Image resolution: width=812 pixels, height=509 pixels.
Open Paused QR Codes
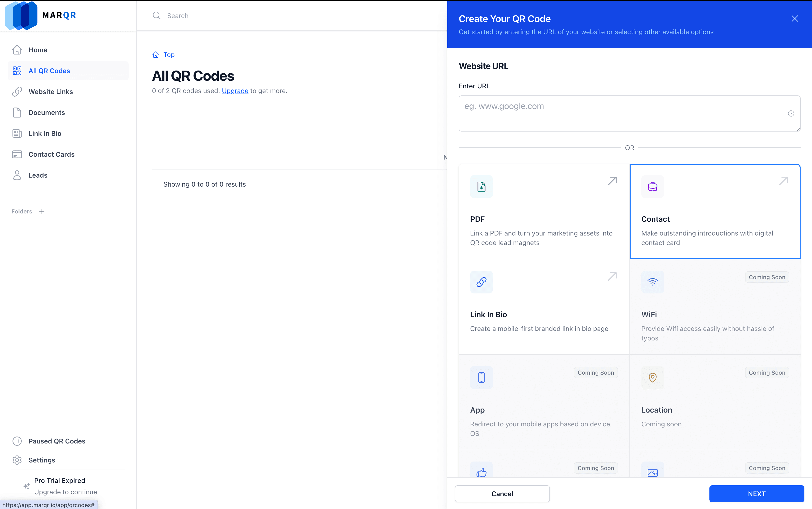click(x=57, y=441)
